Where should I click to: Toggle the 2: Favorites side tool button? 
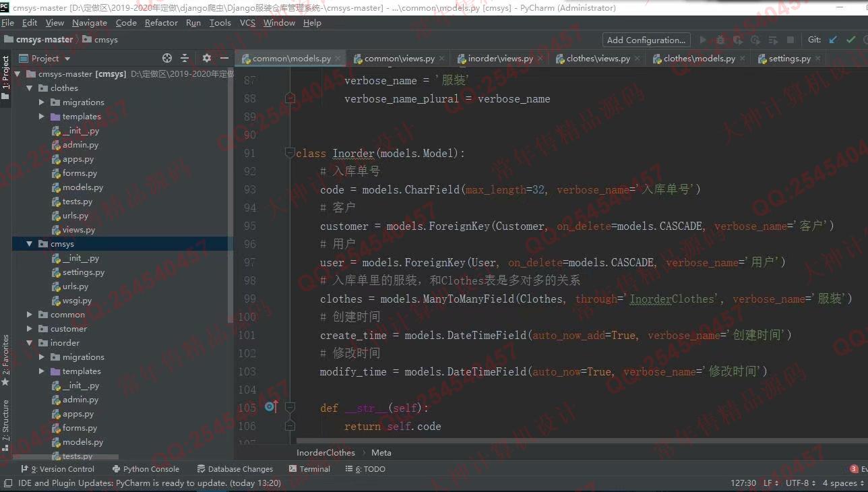point(5,359)
